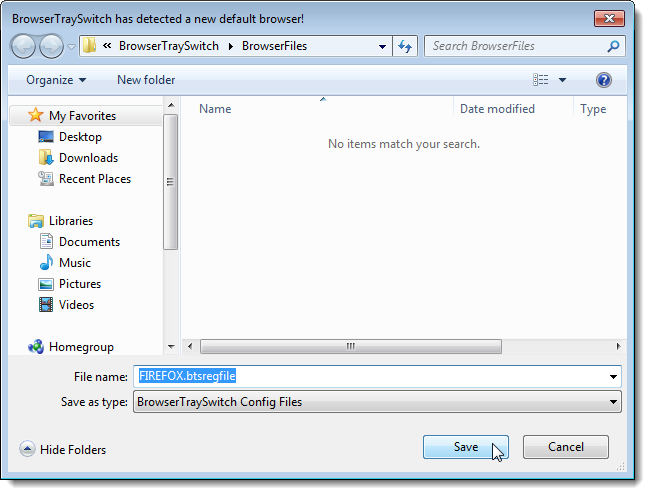The width and height of the screenshot is (650, 495).
Task: Open the Save as type combo box
Action: click(377, 402)
